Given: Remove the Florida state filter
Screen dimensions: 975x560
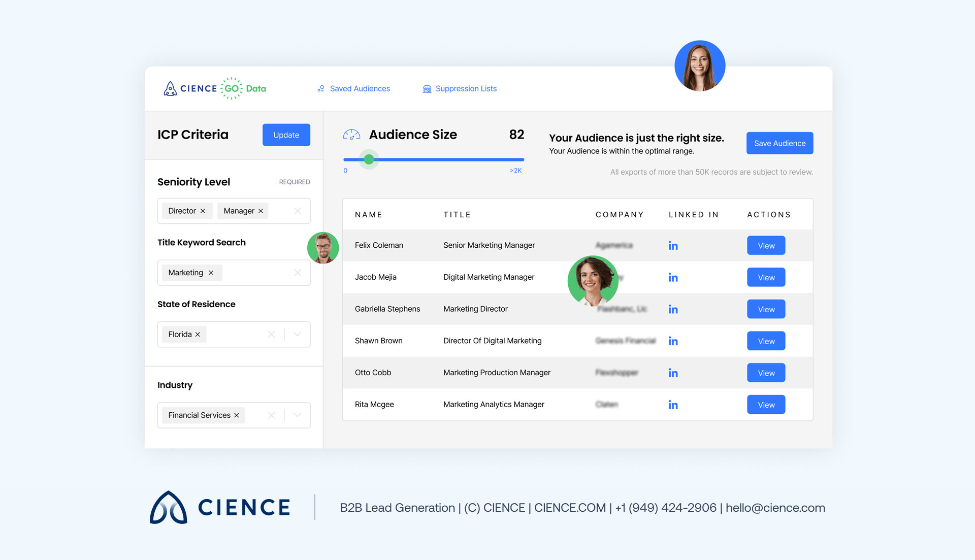Looking at the screenshot, I should click(198, 334).
